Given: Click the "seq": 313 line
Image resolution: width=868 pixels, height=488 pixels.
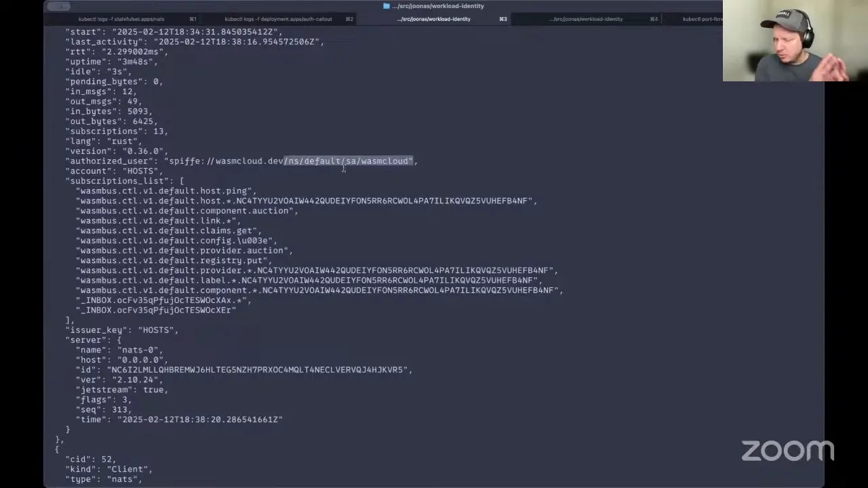Looking at the screenshot, I should tap(104, 409).
